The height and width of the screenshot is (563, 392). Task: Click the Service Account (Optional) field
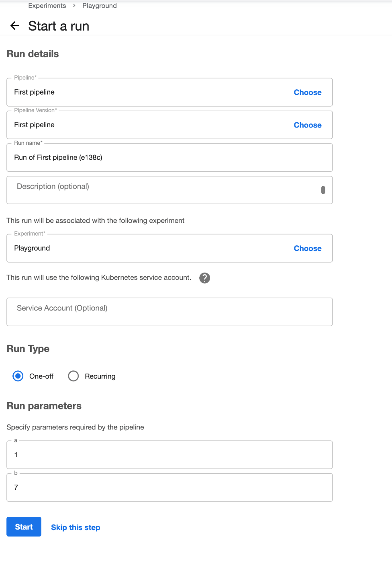pyautogui.click(x=169, y=312)
